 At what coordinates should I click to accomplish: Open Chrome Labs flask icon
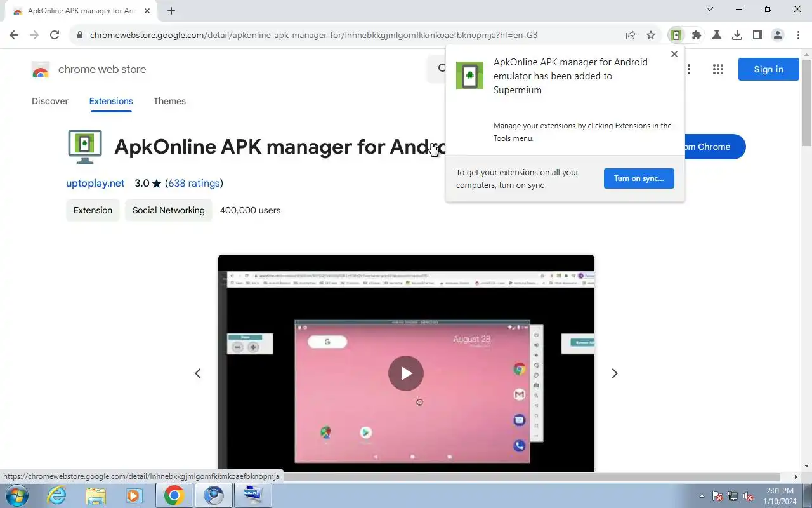tap(717, 35)
